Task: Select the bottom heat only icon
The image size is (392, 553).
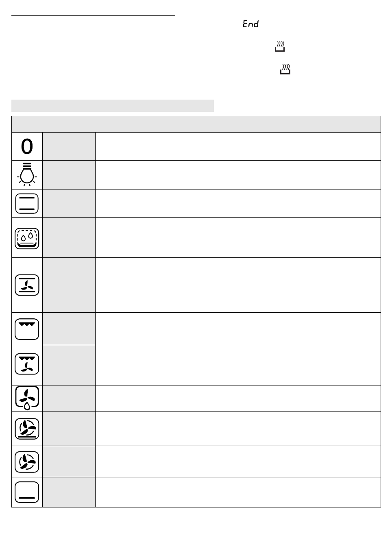Action: pyautogui.click(x=27, y=492)
